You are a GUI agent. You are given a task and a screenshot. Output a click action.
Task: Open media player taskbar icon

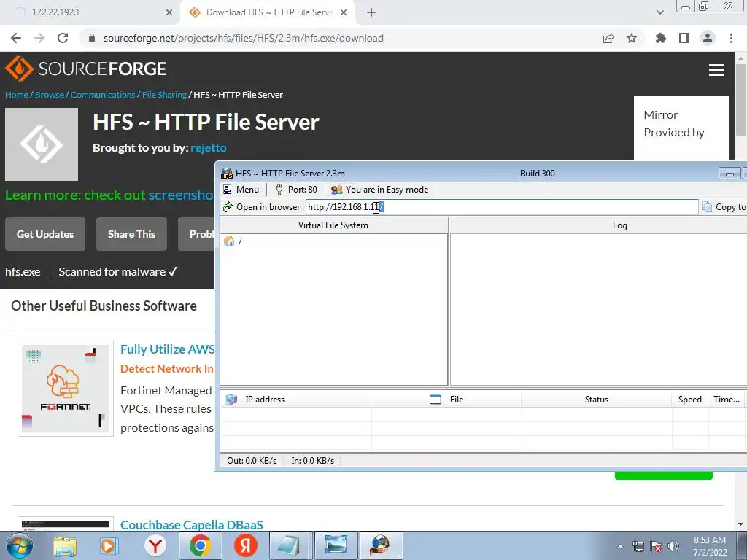[x=109, y=546]
